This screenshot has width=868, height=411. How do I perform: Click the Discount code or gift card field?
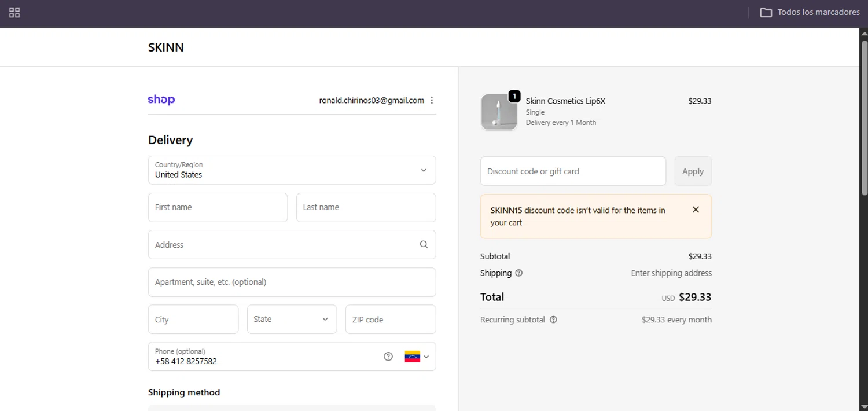click(x=573, y=171)
